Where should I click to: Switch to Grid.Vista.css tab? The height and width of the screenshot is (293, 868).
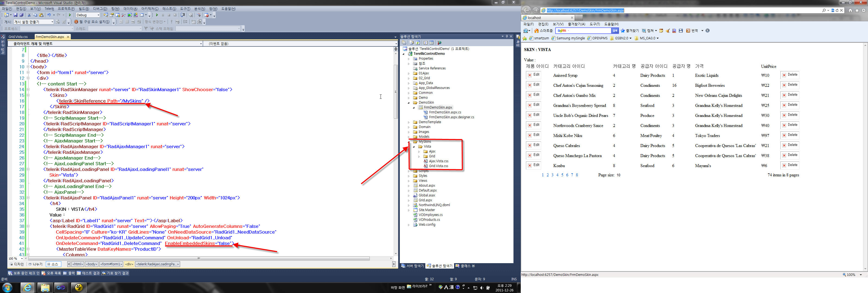(18, 37)
